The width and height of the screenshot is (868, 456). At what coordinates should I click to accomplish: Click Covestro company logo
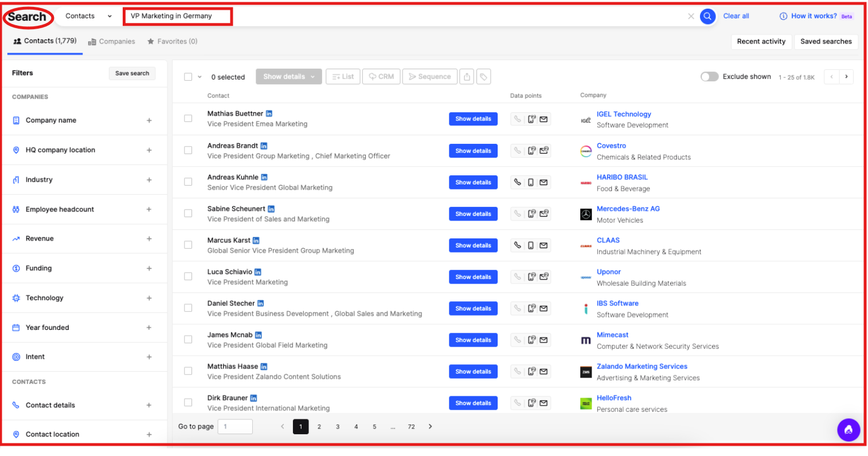click(x=586, y=151)
